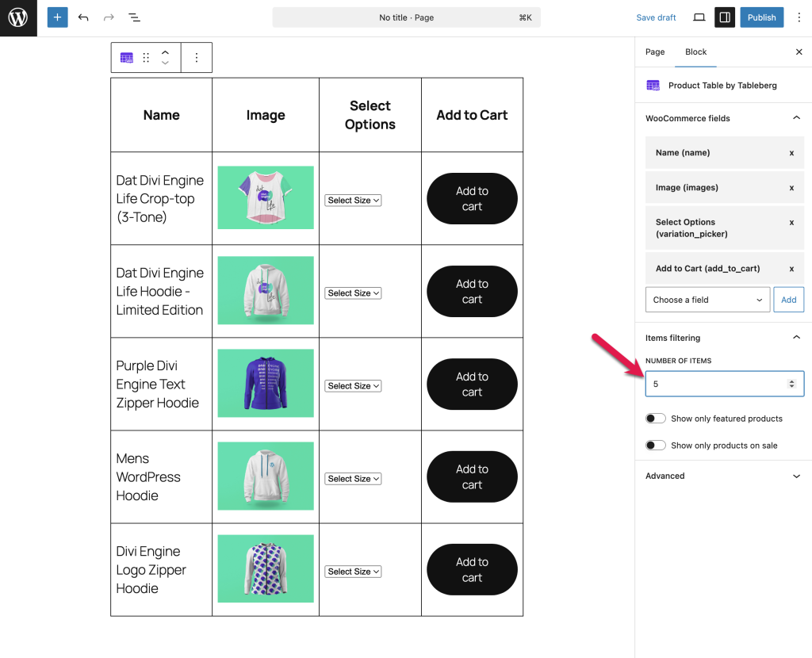
Task: Undo the last change
Action: (x=83, y=17)
